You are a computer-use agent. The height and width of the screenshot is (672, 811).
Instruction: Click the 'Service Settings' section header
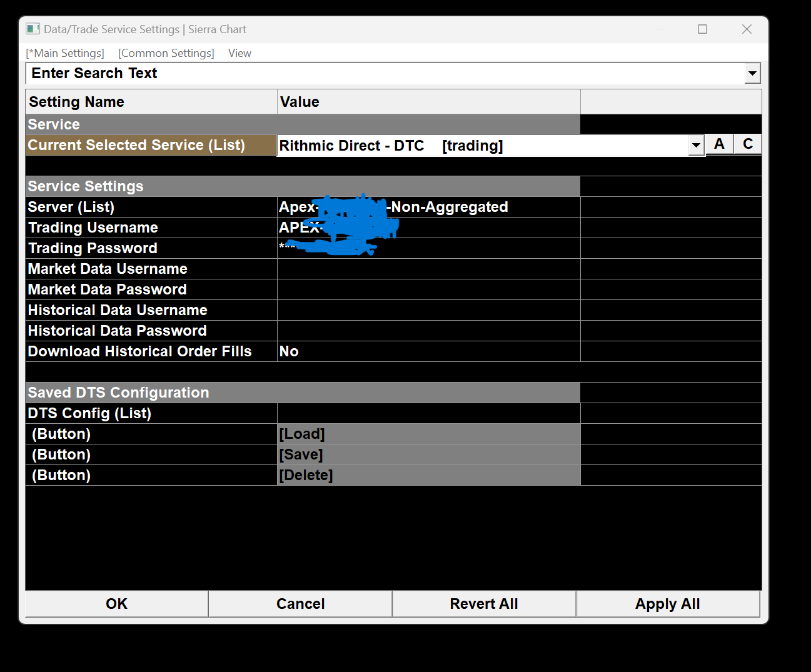[303, 186]
